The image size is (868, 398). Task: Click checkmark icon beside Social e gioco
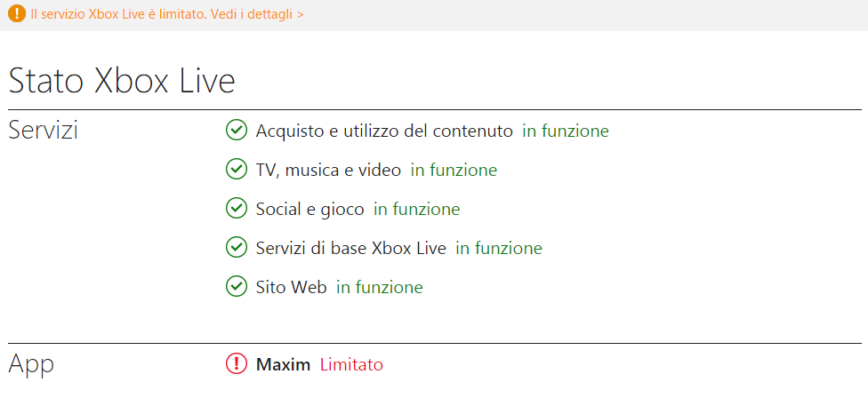(237, 209)
